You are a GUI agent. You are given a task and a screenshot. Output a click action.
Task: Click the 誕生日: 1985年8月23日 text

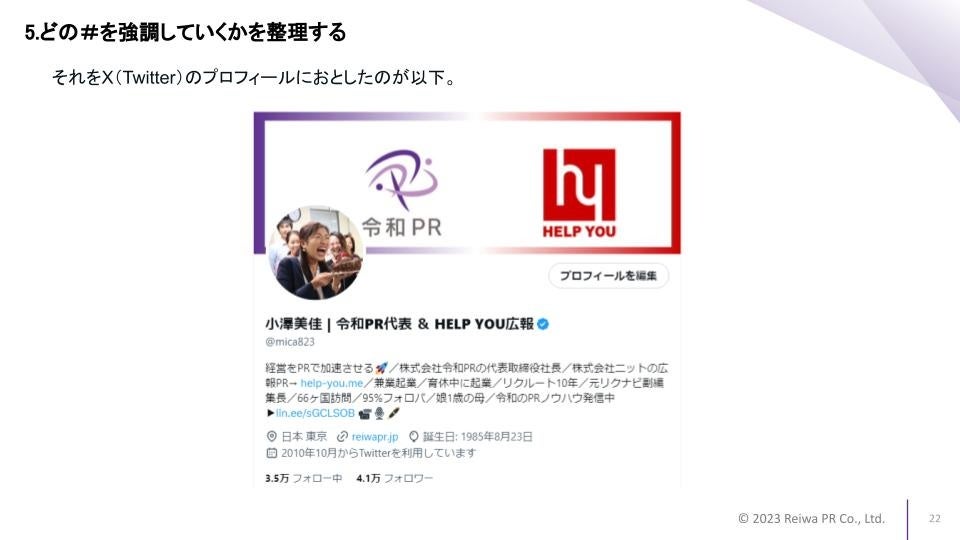pyautogui.click(x=478, y=437)
